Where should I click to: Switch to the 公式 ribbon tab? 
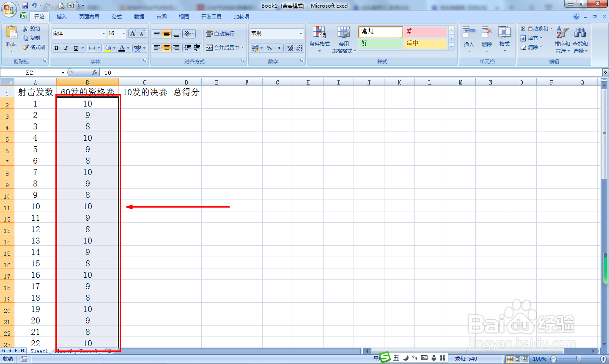[x=117, y=17]
